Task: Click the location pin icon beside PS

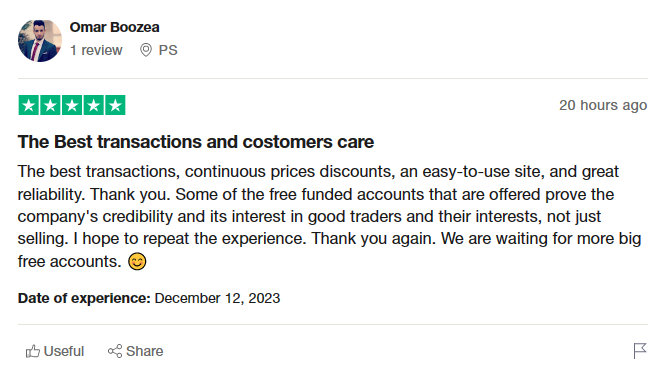Action: 146,50
